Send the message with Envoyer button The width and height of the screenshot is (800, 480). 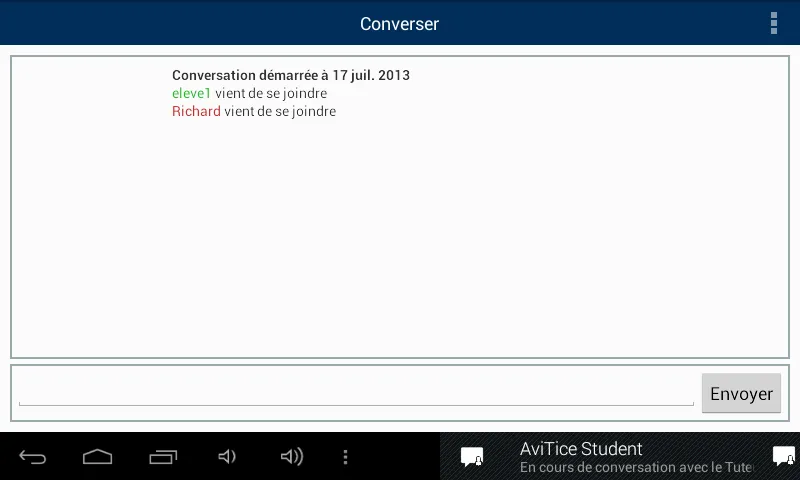[741, 393]
